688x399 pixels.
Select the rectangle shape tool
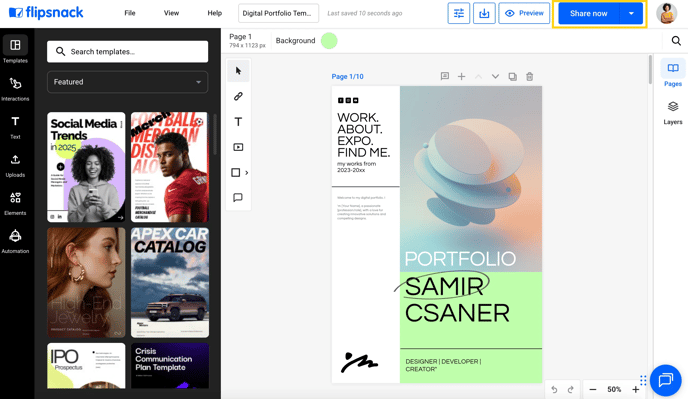coord(236,173)
